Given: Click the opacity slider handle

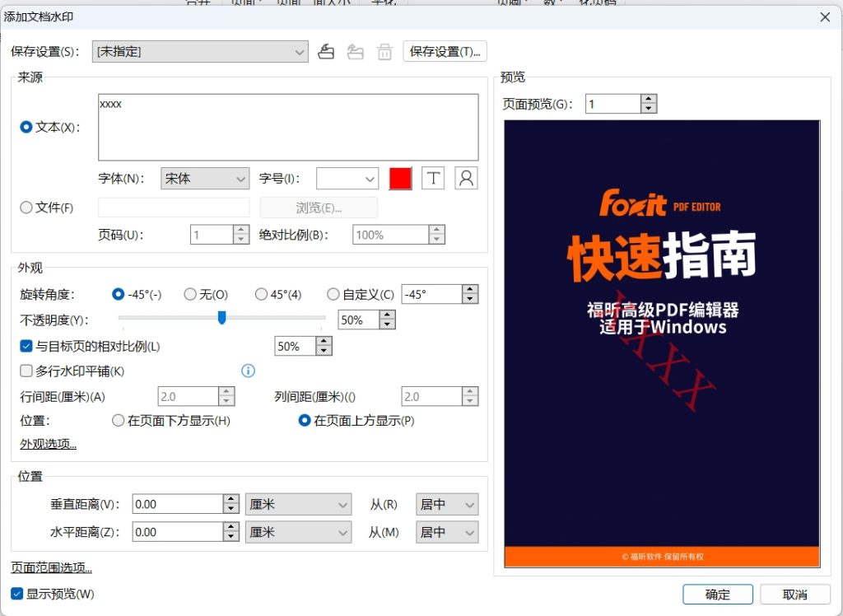Looking at the screenshot, I should pyautogui.click(x=221, y=317).
